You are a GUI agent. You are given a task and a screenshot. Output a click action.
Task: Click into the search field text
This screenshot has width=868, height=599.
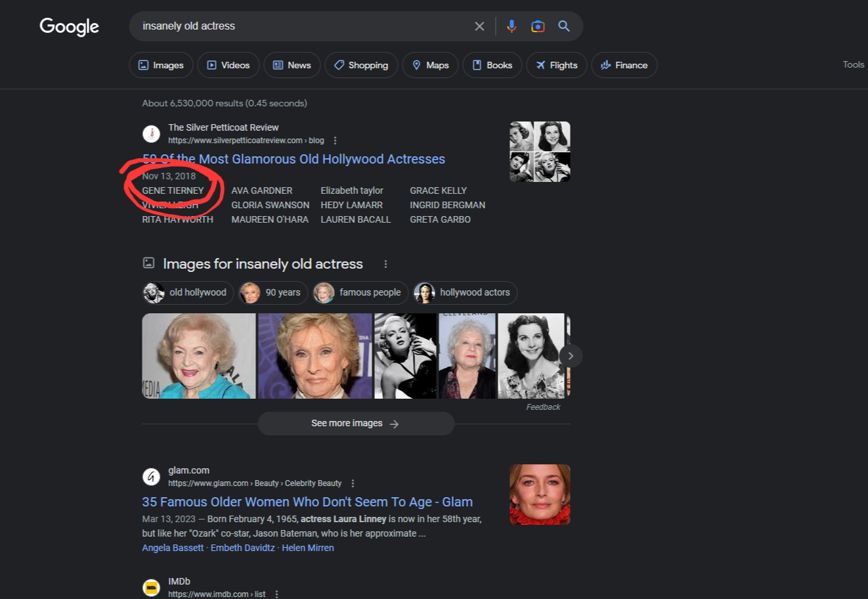tap(188, 26)
